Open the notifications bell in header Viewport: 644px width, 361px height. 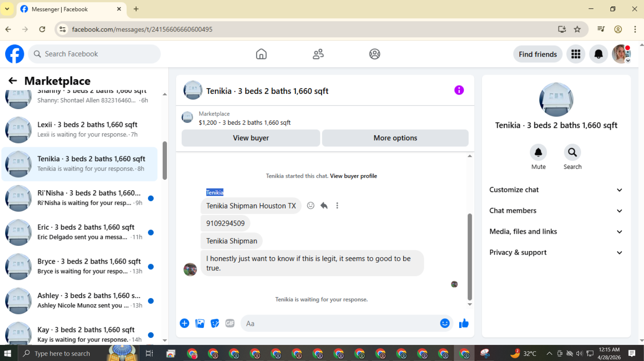point(598,54)
